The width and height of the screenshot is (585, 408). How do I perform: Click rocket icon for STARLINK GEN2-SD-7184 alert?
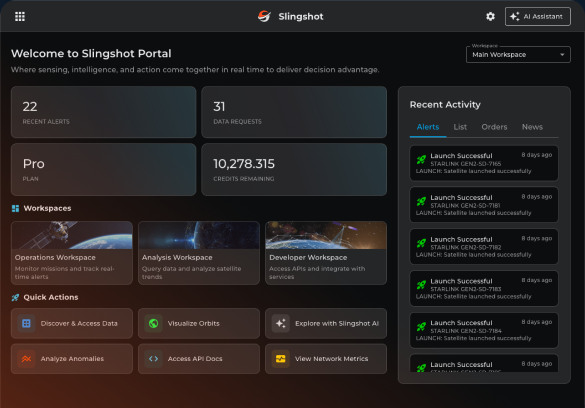pos(421,327)
